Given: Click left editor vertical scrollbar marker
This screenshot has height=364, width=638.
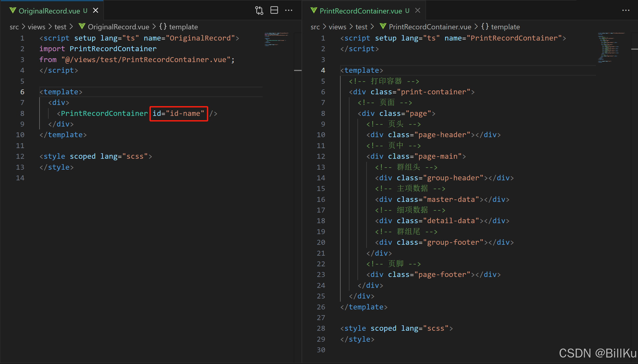Looking at the screenshot, I should (297, 70).
